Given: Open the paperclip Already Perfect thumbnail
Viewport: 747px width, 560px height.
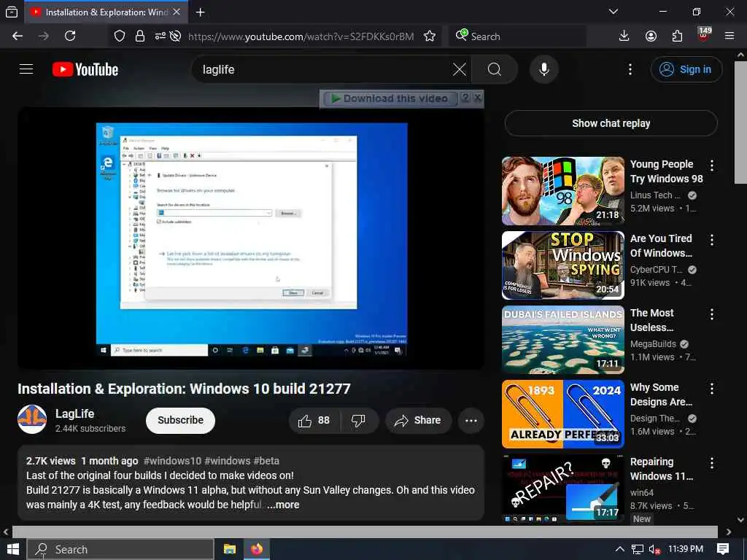Looking at the screenshot, I should 562,414.
